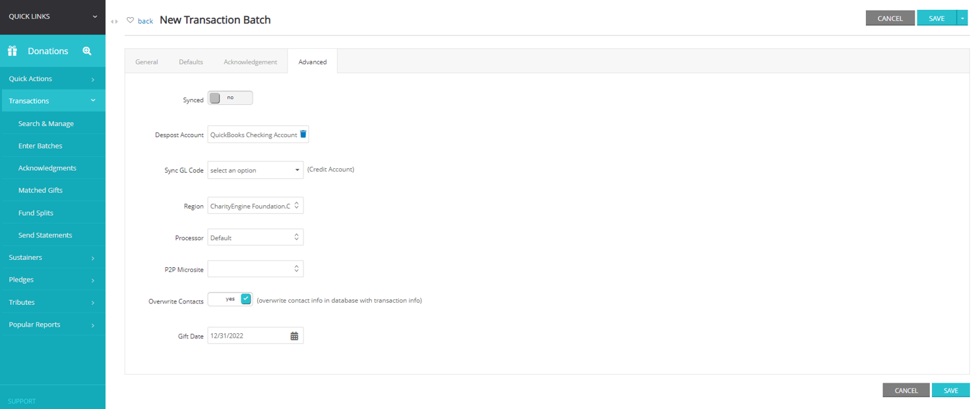The width and height of the screenshot is (980, 409).
Task: Open the Support link in sidebar
Action: [22, 401]
